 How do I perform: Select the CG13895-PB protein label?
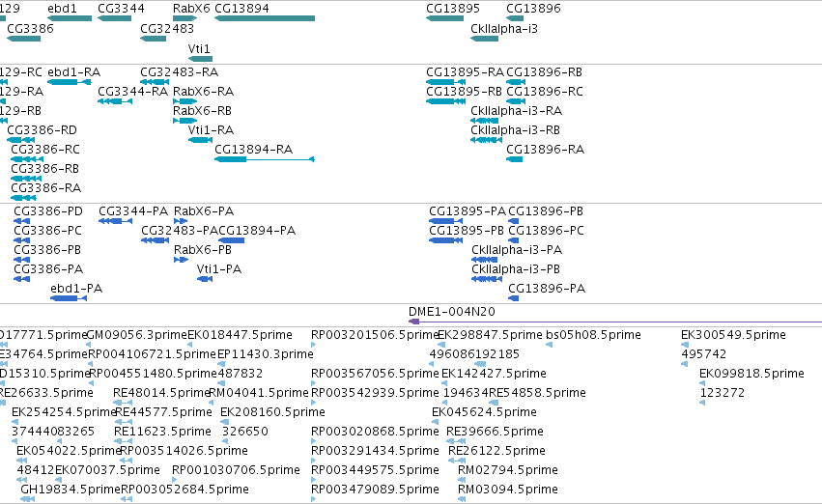point(467,231)
